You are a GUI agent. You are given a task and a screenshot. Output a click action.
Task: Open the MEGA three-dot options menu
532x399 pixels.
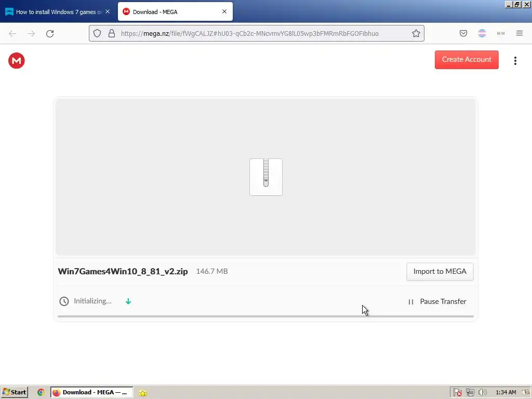[x=515, y=60]
